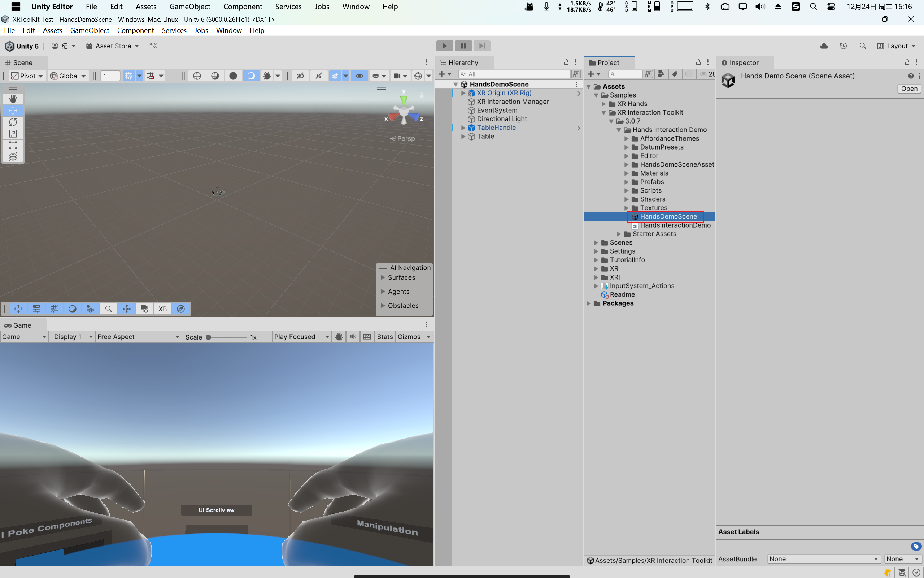The width and height of the screenshot is (924, 578).
Task: Open the GameObject menu in Unity window
Action: click(x=90, y=30)
